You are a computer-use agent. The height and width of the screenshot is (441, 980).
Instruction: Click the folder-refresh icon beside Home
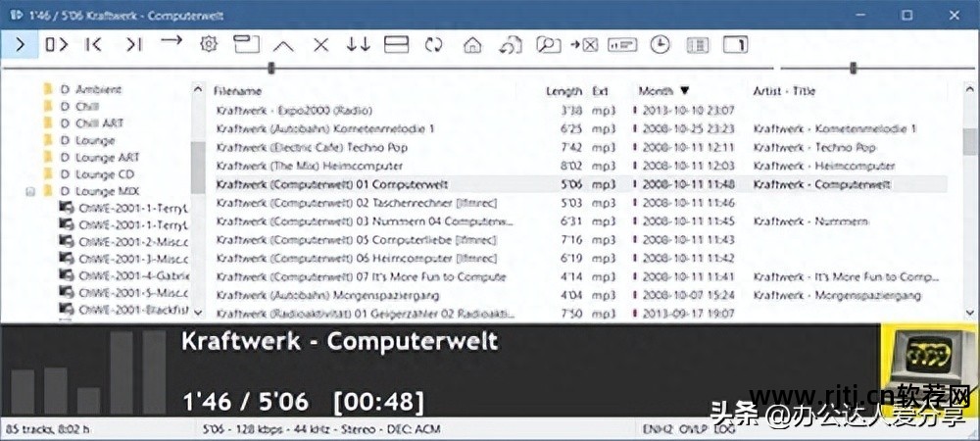click(510, 44)
